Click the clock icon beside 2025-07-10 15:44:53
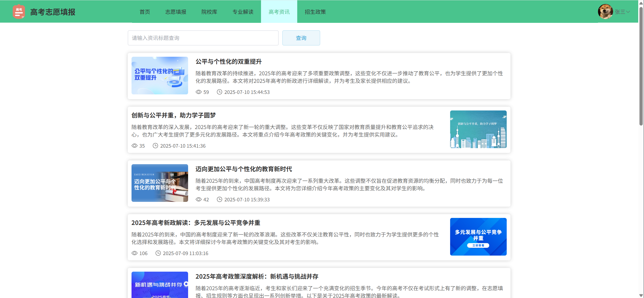 (x=219, y=92)
